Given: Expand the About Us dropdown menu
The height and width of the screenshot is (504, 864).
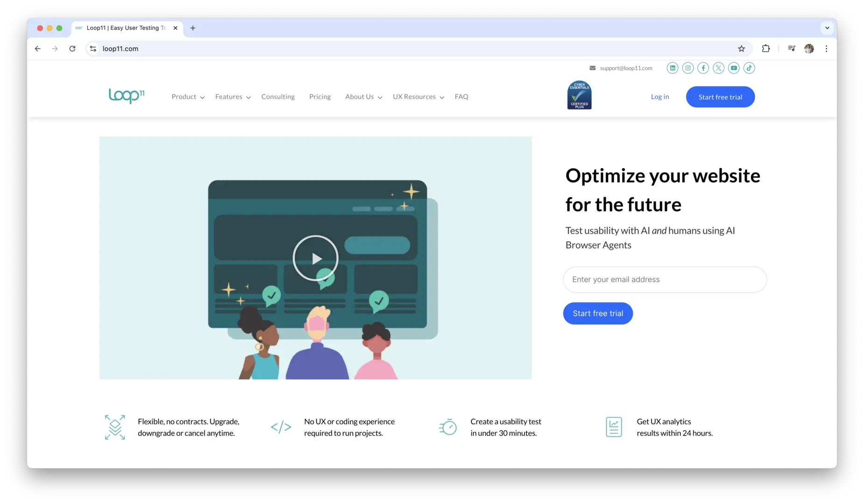Looking at the screenshot, I should (363, 97).
